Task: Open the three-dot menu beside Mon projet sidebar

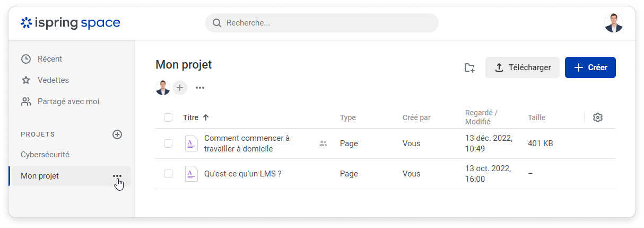Action: point(117,176)
